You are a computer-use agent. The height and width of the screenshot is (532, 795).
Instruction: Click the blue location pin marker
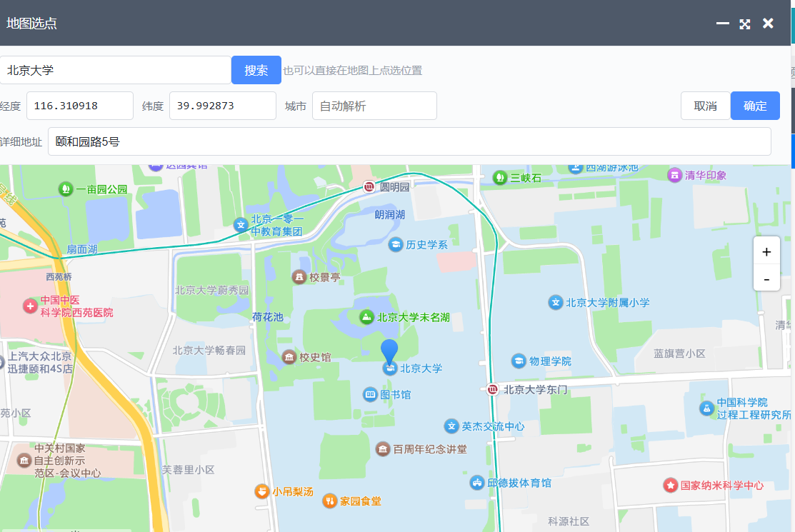tap(389, 352)
